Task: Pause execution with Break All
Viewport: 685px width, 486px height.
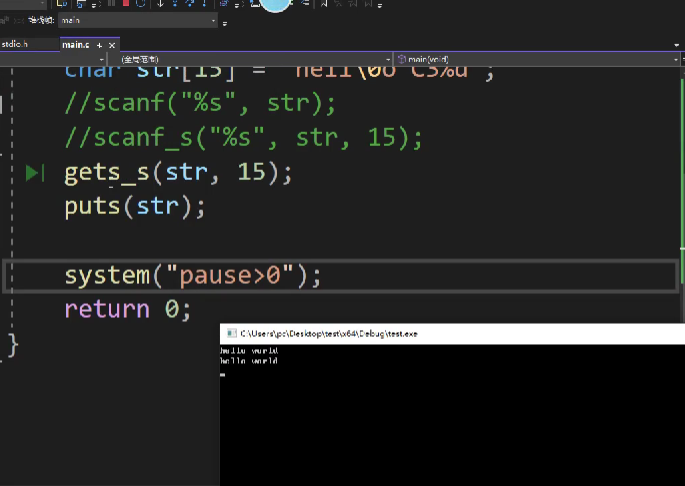Action: [112, 3]
